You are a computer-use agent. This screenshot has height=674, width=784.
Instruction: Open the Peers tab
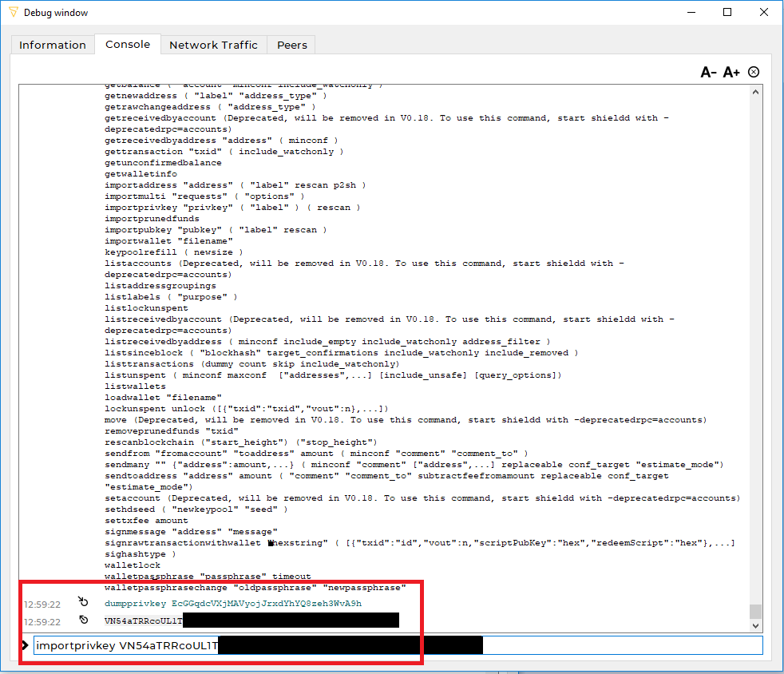[x=292, y=45]
